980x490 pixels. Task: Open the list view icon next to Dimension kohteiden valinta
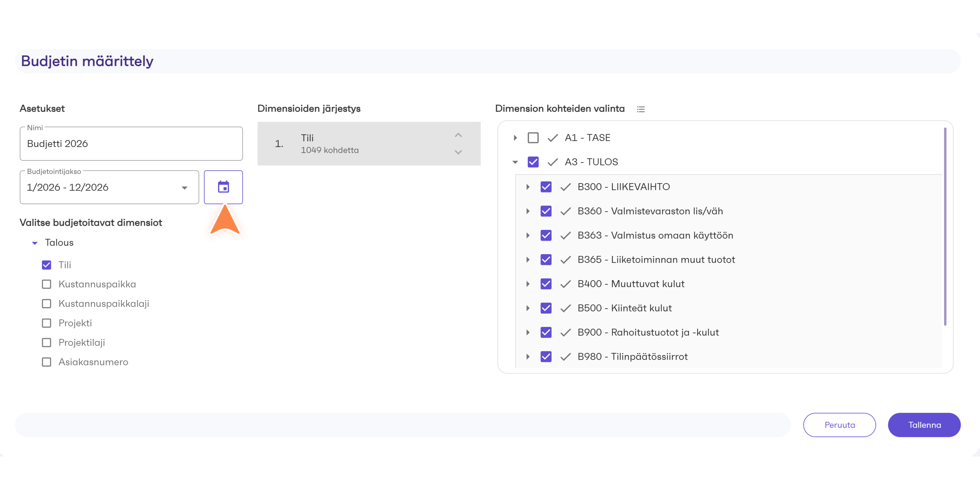[641, 109]
